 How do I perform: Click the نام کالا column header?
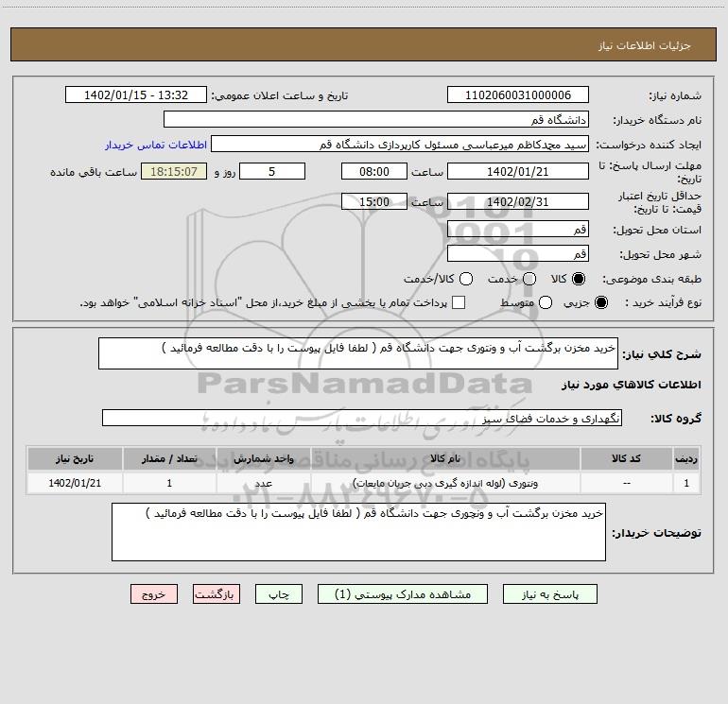[445, 458]
